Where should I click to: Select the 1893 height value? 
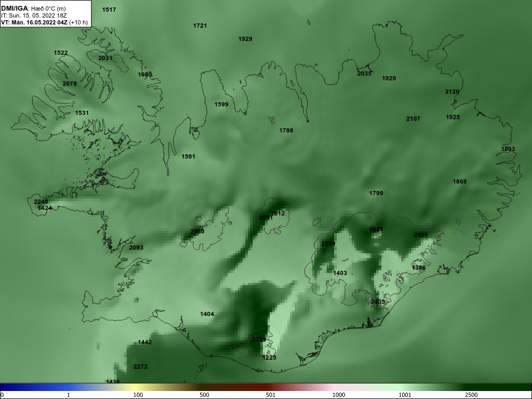coord(508,149)
